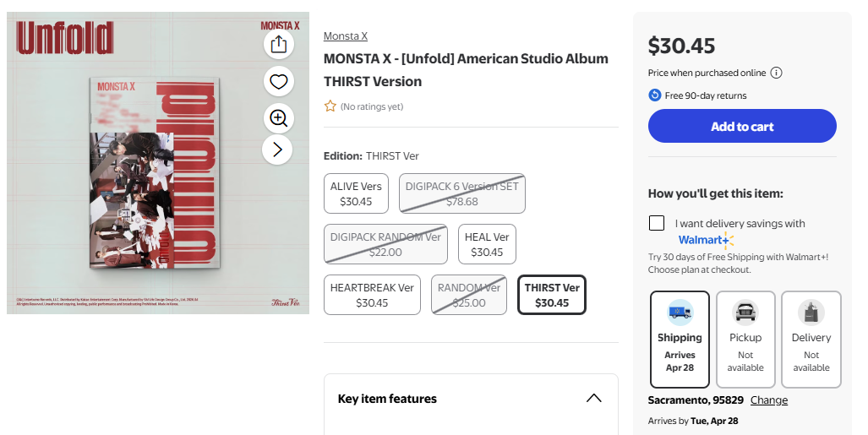This screenshot has height=435, width=868.
Task: Click the Walmart+ logo
Action: click(706, 240)
